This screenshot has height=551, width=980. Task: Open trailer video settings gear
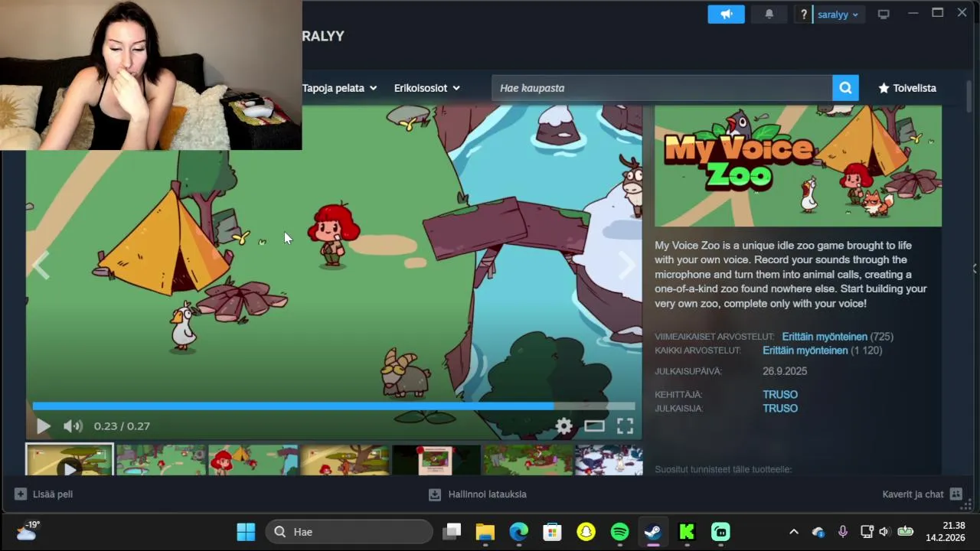pos(564,426)
